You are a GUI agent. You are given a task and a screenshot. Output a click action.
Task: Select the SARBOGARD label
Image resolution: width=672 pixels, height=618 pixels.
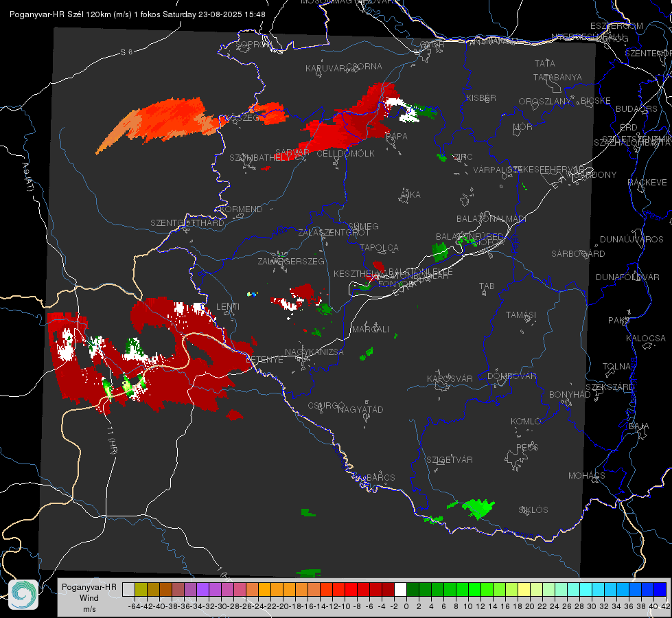(x=578, y=253)
